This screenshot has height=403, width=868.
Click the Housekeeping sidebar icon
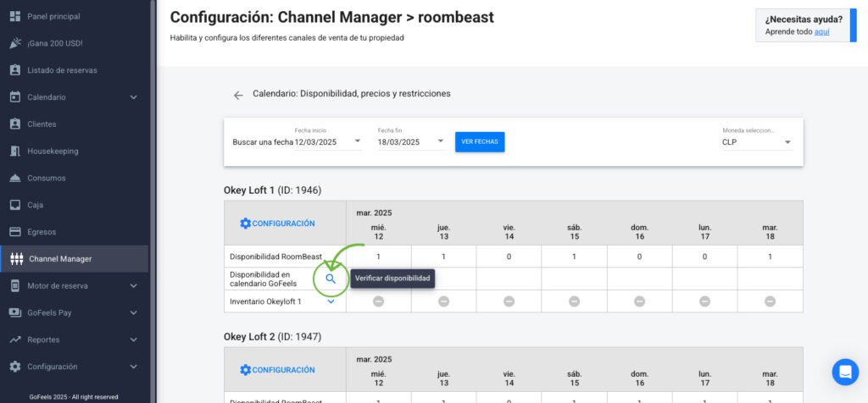14,151
